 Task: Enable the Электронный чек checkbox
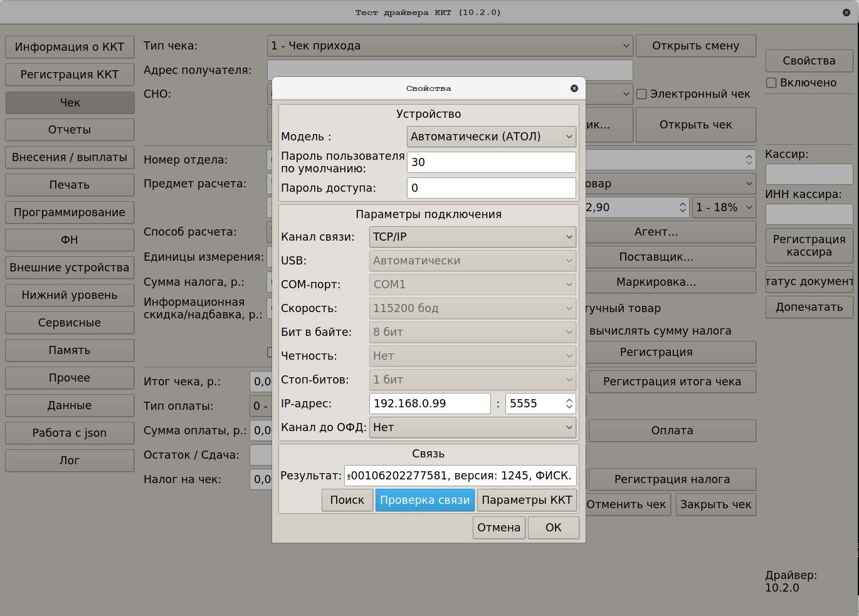coord(641,94)
